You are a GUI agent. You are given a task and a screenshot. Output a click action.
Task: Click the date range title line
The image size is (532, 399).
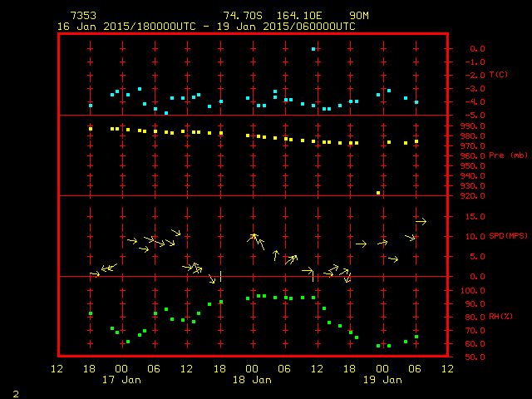[206, 26]
